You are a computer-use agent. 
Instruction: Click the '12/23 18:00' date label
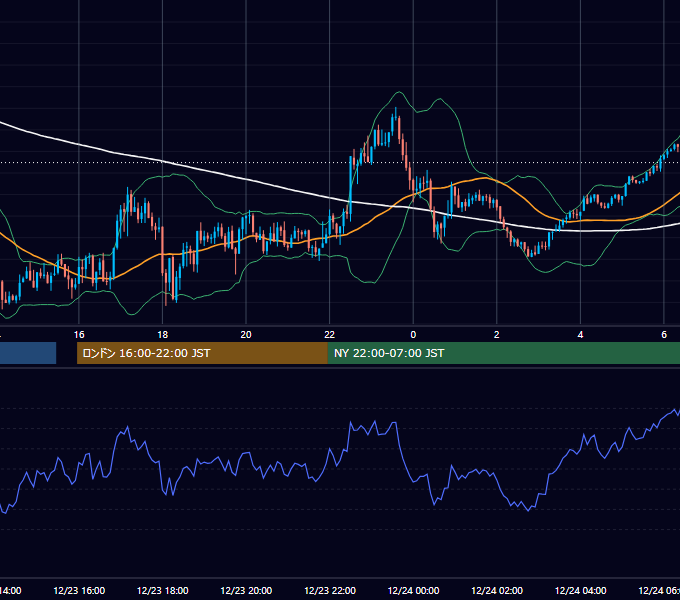163,590
